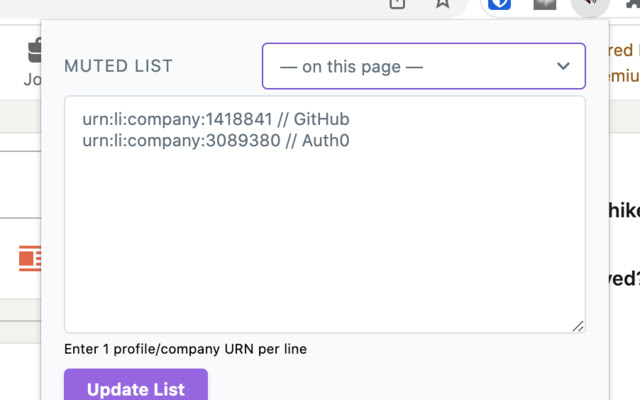Click inside the muted list text area
The height and width of the screenshot is (400, 640).
[324, 240]
